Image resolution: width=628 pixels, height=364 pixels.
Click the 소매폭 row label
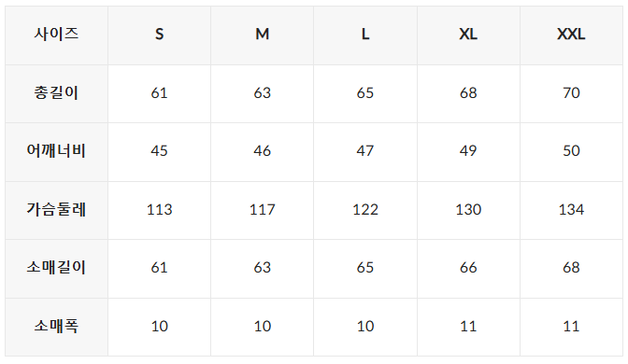tap(56, 328)
